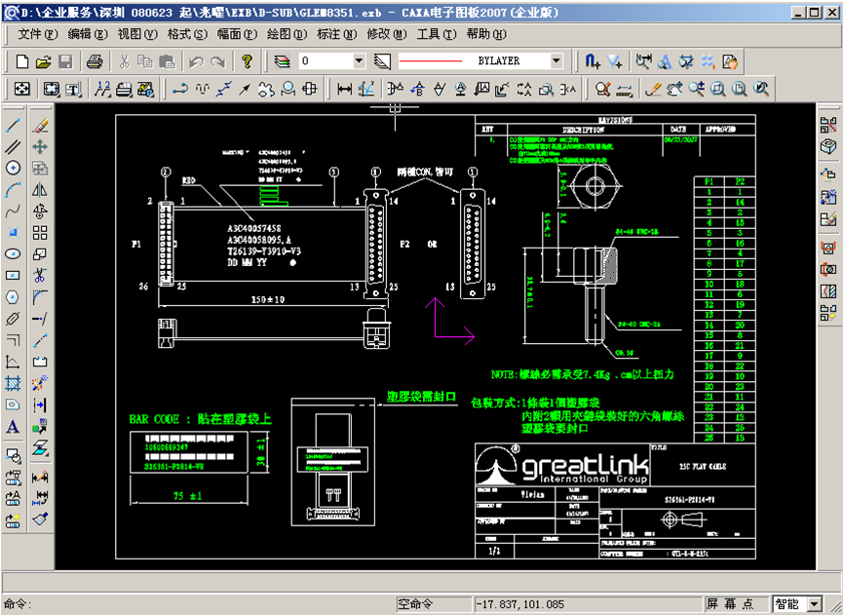This screenshot has width=844, height=616.
Task: Click the Print icon
Action: point(95,62)
